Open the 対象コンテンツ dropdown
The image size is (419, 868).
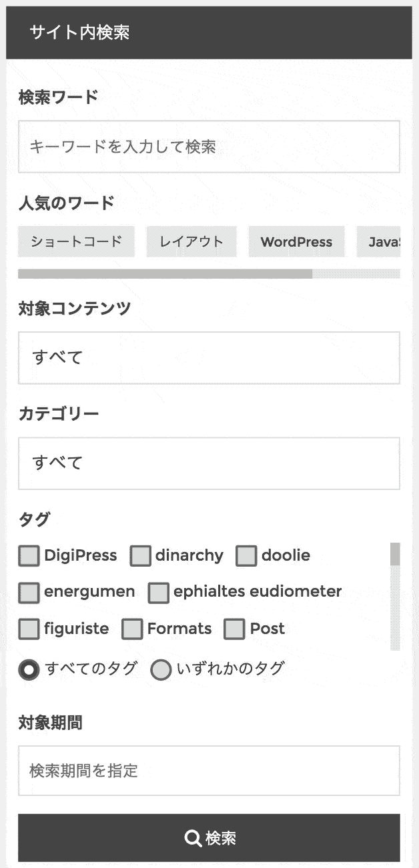[209, 358]
